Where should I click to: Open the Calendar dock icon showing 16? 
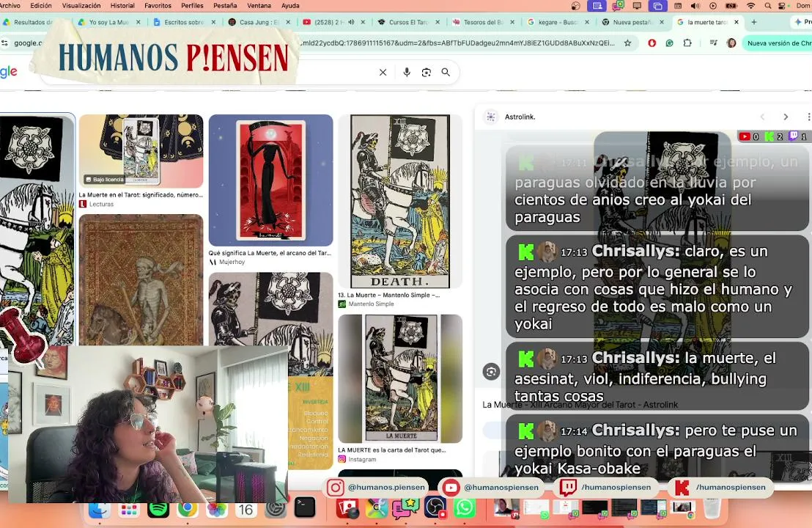coord(246,510)
